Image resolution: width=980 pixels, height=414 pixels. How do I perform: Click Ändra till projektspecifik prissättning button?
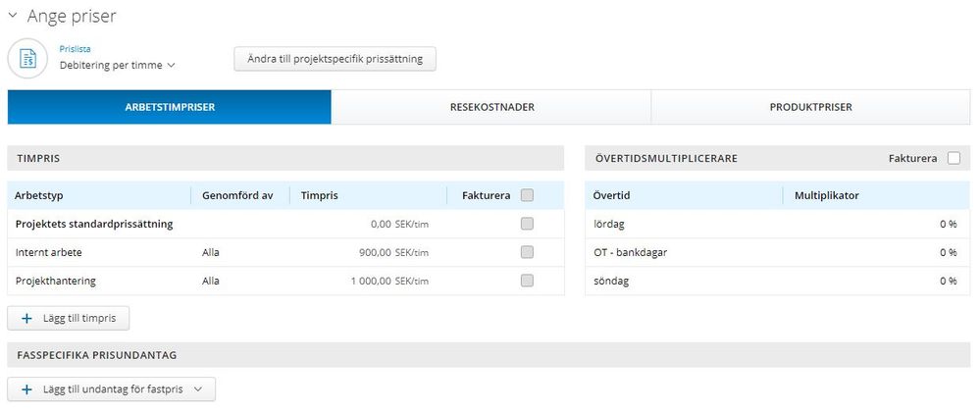335,59
